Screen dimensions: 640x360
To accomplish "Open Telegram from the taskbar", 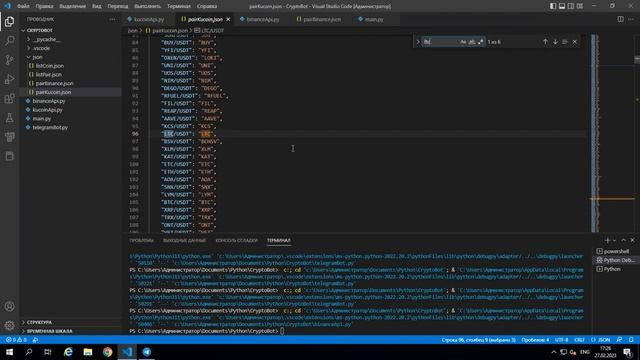I will (x=147, y=352).
